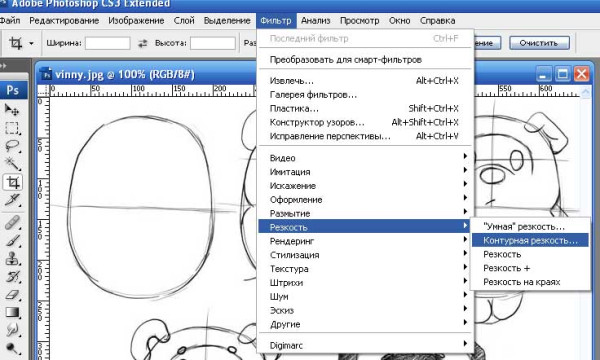Select the Clone Stamp tool
The image size is (600, 360).
coord(12,259)
